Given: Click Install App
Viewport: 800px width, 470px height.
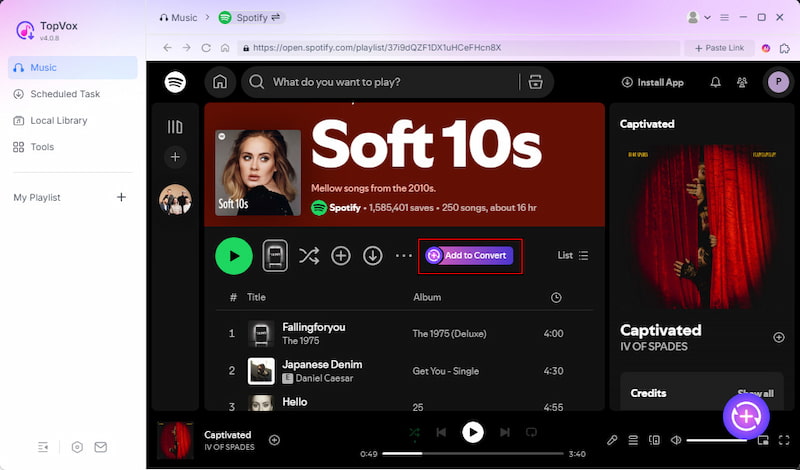Looking at the screenshot, I should (x=653, y=82).
